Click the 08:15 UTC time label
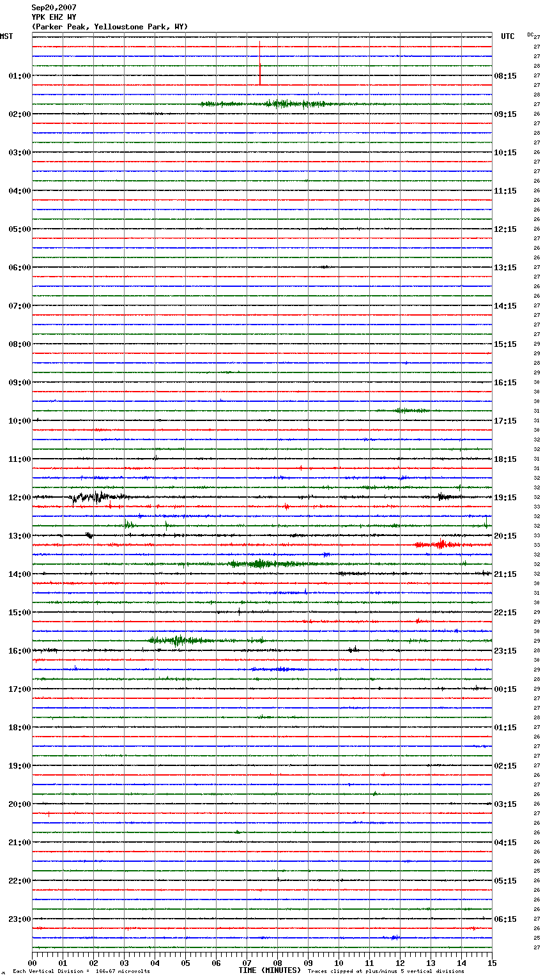The height and width of the screenshot is (980, 543). click(505, 76)
